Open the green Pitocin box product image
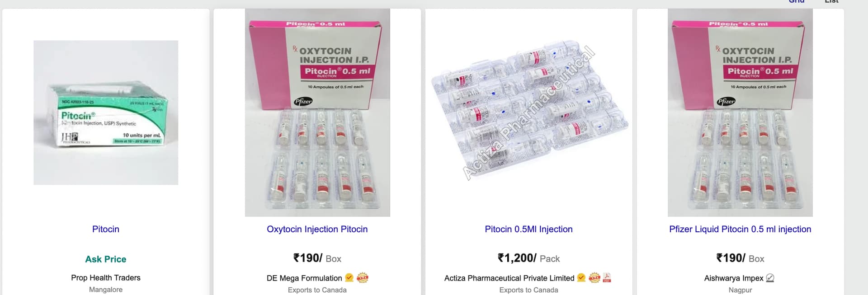The height and width of the screenshot is (295, 868). coord(106,112)
